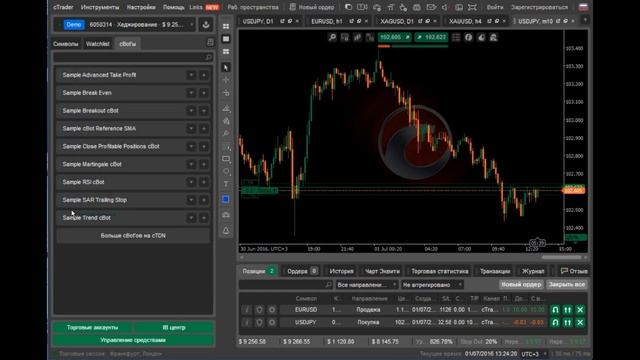Click Новый ордер in the top toolbar

click(312, 7)
